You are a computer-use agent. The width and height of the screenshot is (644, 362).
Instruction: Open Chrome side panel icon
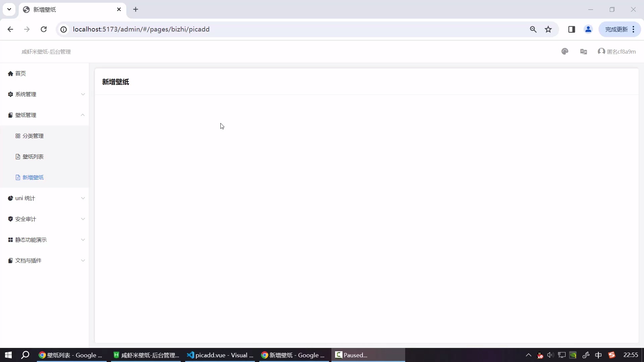coord(572,29)
